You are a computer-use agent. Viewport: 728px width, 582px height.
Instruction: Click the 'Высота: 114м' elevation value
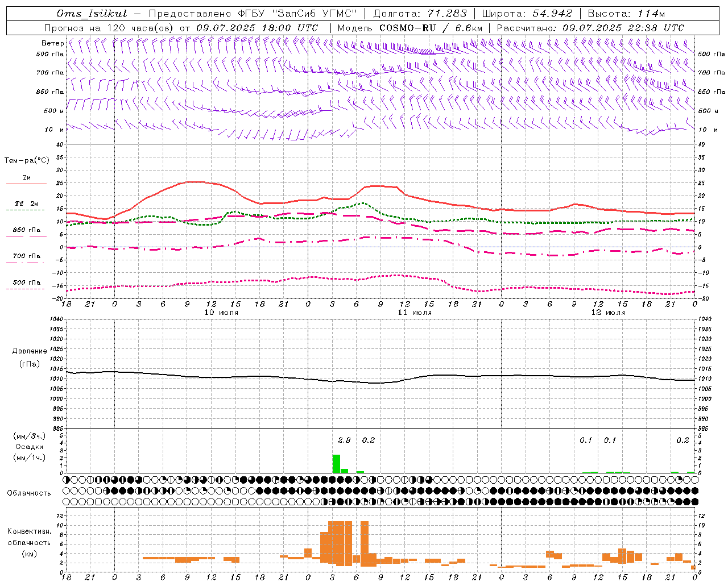point(626,14)
